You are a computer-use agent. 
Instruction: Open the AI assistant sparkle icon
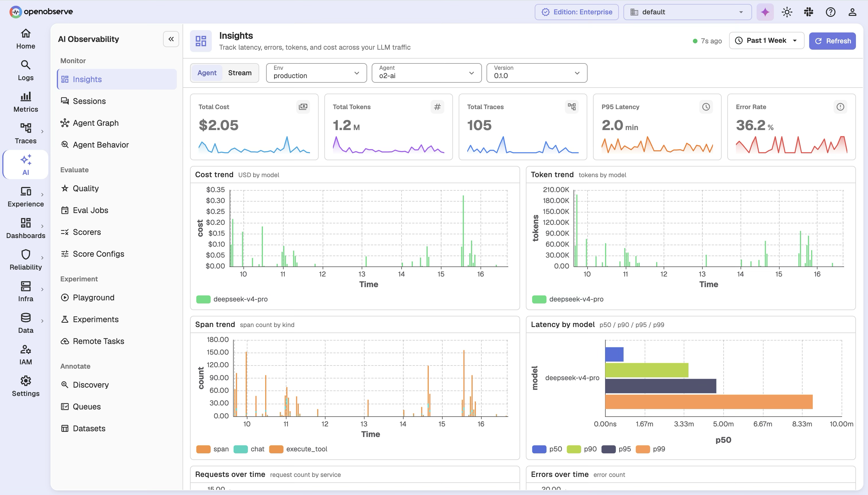765,12
